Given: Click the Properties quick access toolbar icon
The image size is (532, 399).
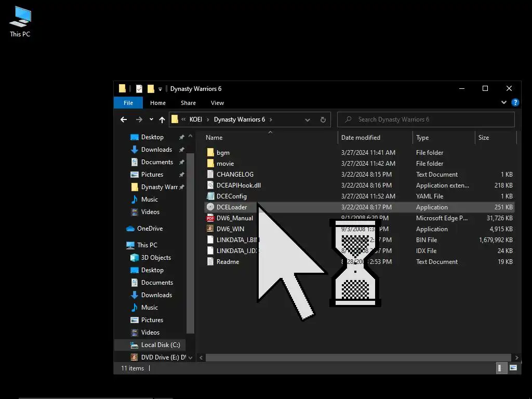Looking at the screenshot, I should pos(139,89).
